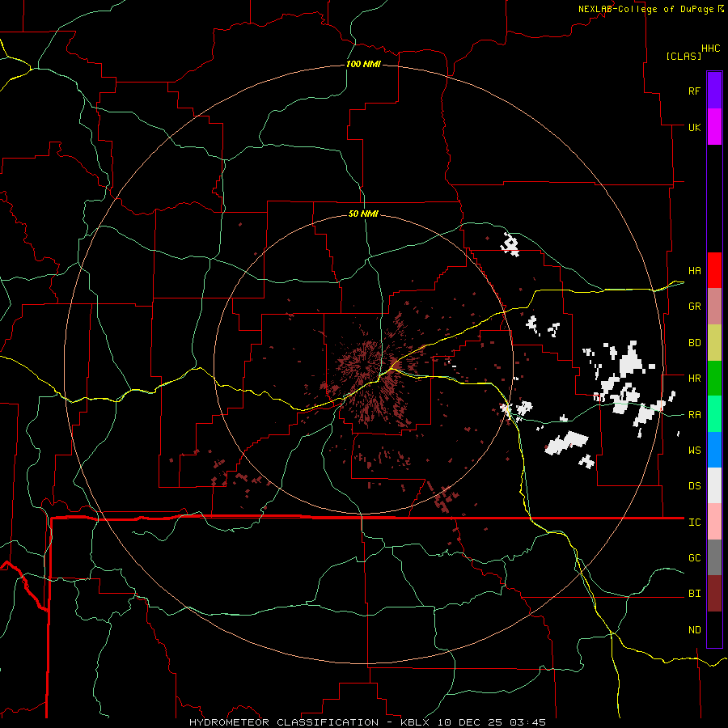Click the WS legend label

tap(694, 450)
